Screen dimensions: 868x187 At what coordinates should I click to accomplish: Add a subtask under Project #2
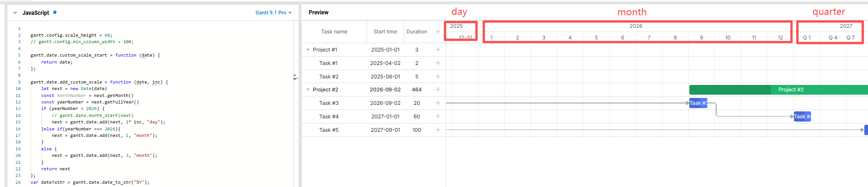click(x=437, y=90)
